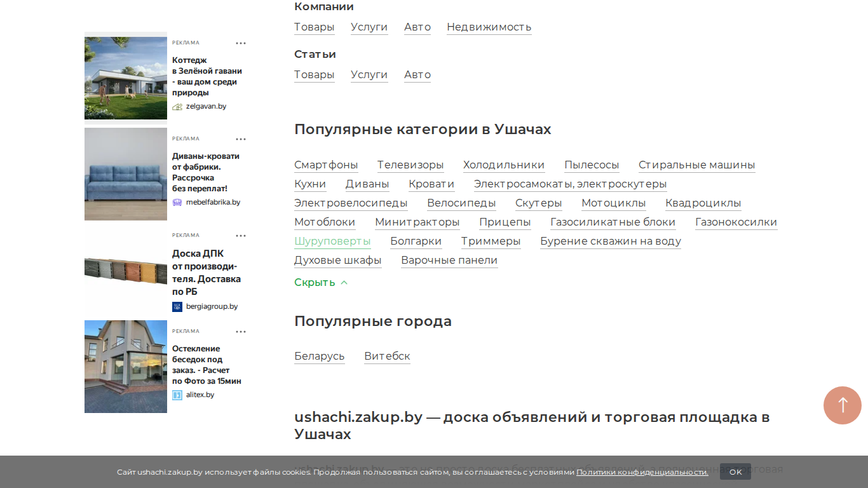Go to the Стиральные машины category
The height and width of the screenshot is (488, 868).
(x=697, y=165)
